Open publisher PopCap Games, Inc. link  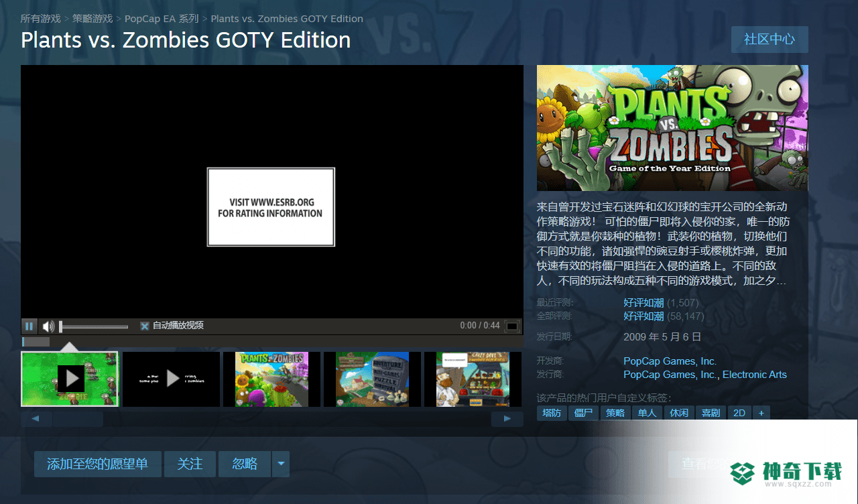pos(670,375)
